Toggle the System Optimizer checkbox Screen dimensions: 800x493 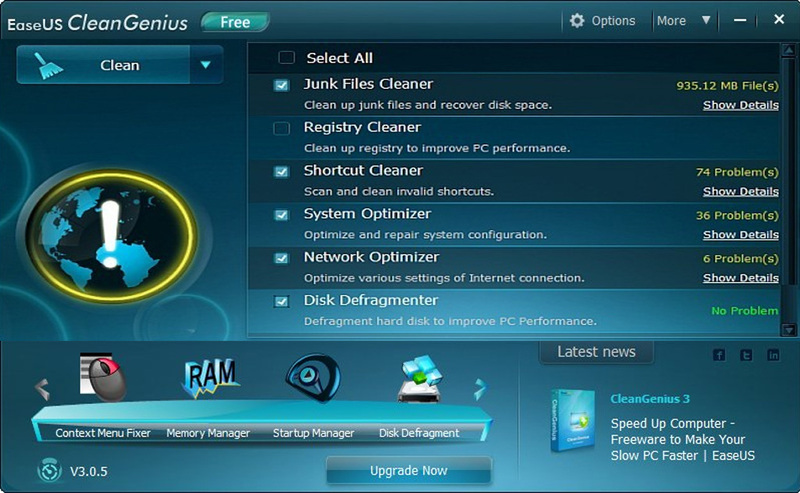click(281, 215)
